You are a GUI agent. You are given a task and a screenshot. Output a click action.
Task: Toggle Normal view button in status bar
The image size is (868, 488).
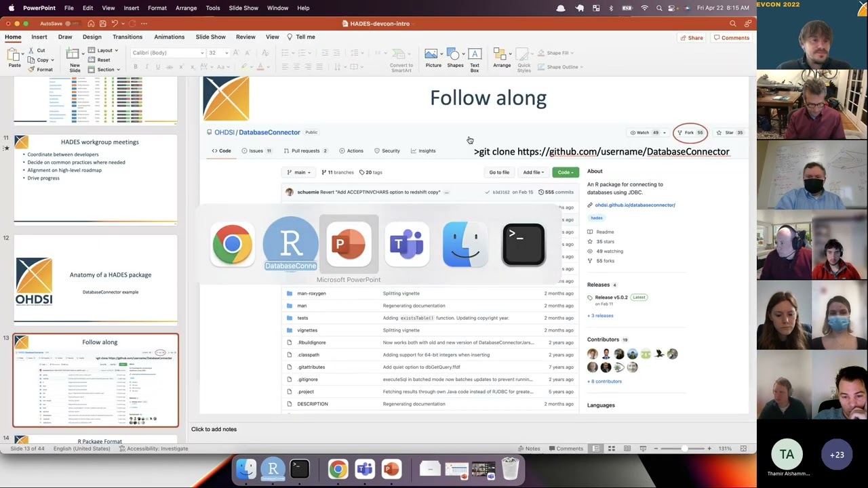pos(595,449)
